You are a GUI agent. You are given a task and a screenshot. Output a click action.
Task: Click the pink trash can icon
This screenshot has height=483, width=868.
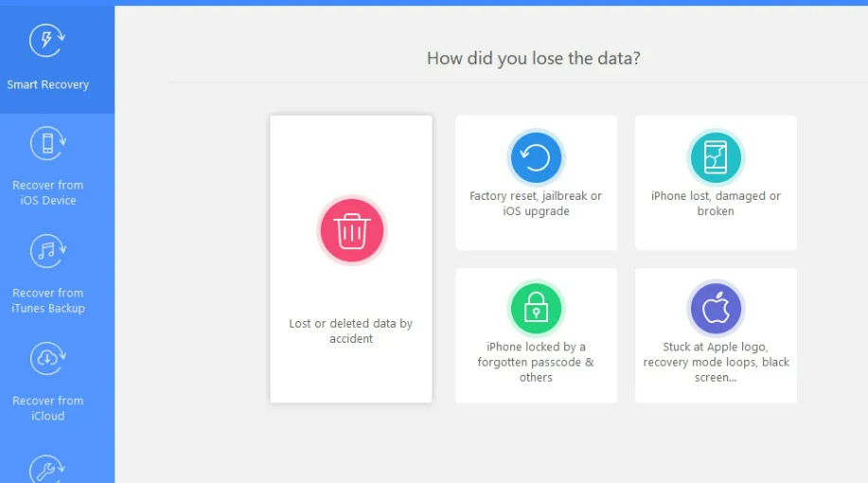pyautogui.click(x=351, y=229)
